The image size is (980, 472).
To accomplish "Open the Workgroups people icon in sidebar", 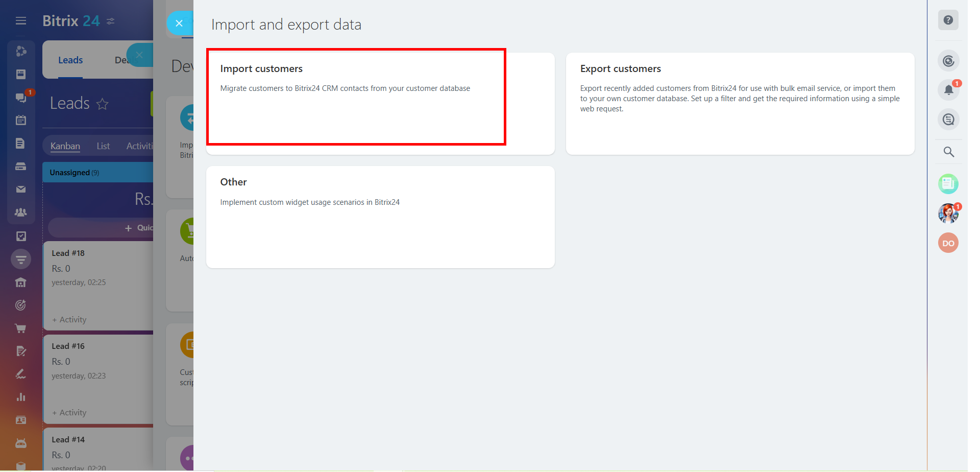I will click(21, 212).
